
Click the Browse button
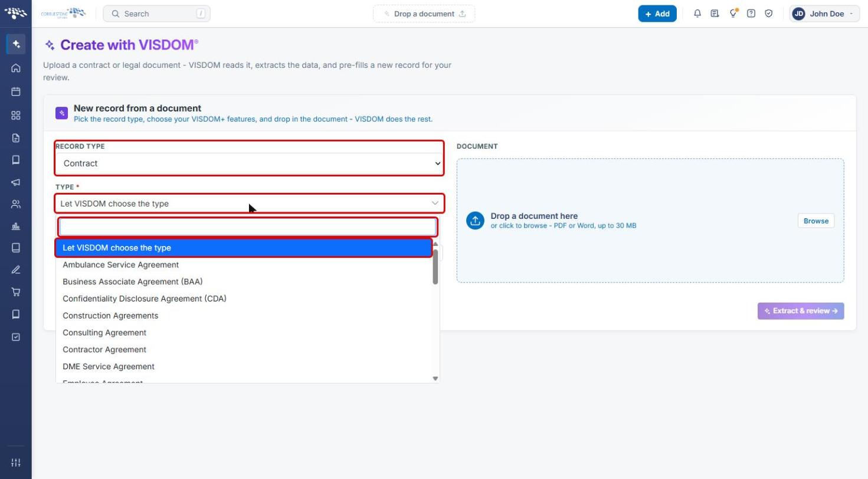point(816,221)
